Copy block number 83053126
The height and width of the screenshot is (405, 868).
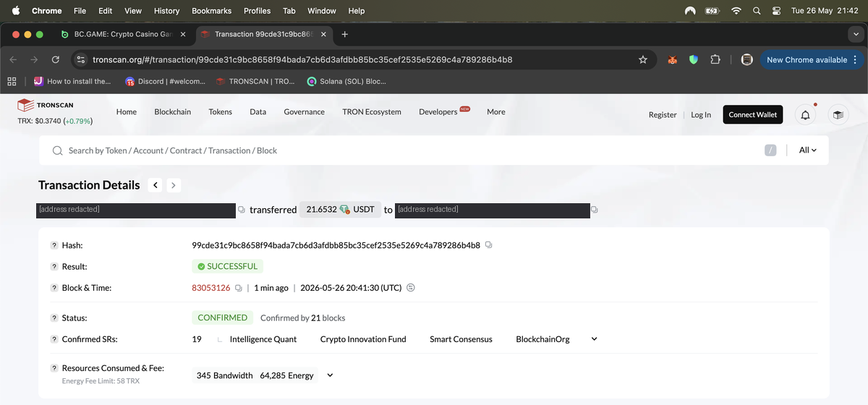(x=238, y=288)
